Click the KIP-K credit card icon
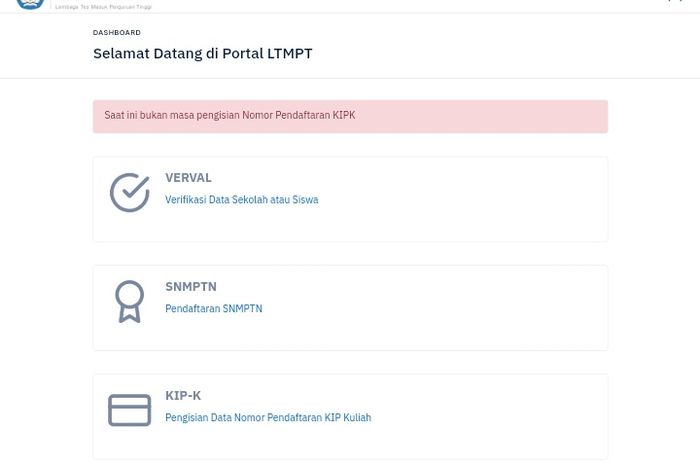The height and width of the screenshot is (465, 700). (x=129, y=410)
